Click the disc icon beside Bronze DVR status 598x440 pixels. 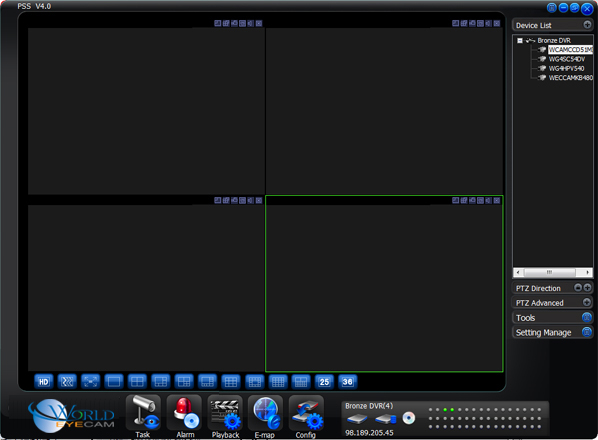(x=408, y=418)
